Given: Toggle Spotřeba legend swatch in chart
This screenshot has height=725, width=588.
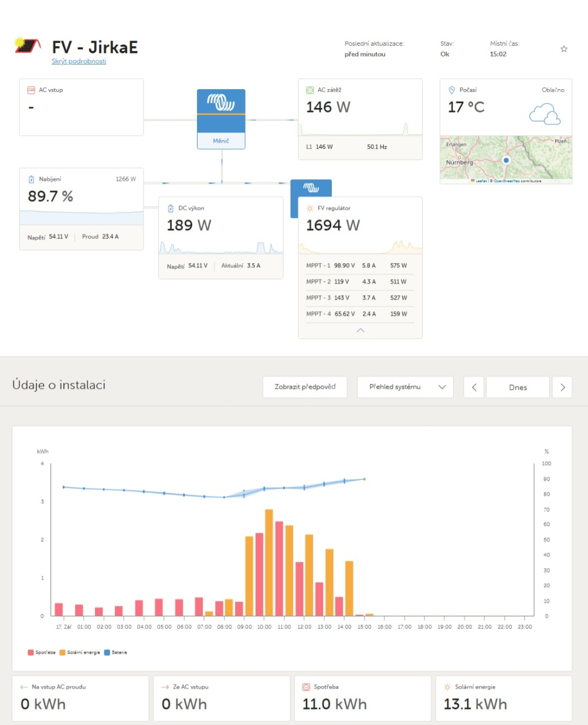Looking at the screenshot, I should pos(30,652).
